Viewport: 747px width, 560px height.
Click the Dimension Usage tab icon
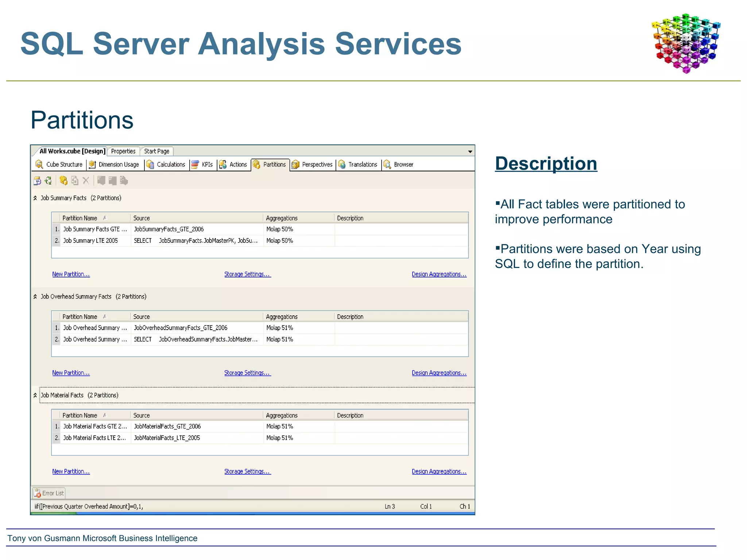[92, 164]
